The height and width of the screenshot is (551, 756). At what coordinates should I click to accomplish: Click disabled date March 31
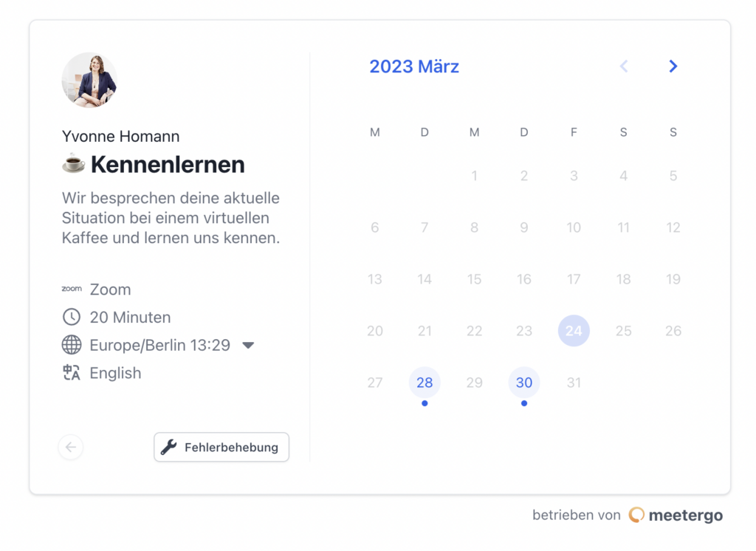click(574, 383)
